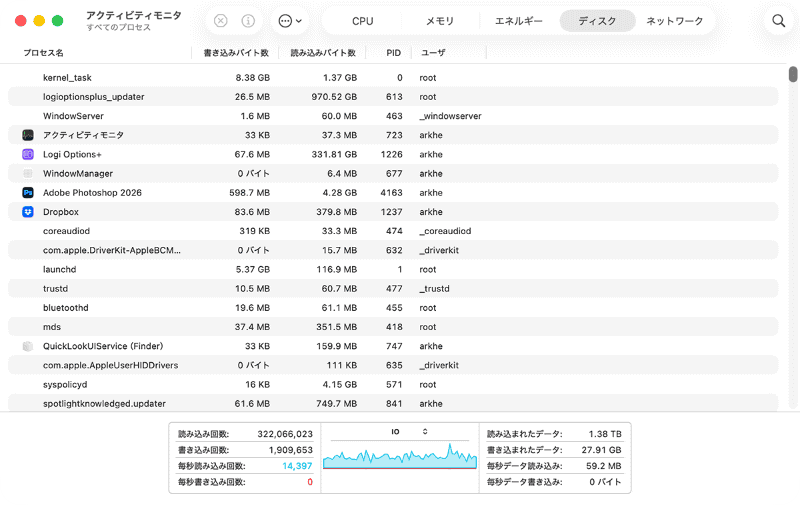Viewport: 800px width, 505px height.
Task: Click the 598.7 MB written value
Action: (x=249, y=193)
